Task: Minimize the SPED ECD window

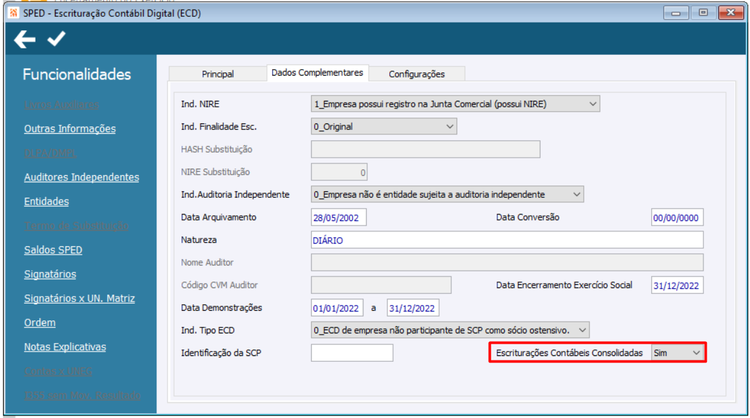Action: [x=676, y=13]
